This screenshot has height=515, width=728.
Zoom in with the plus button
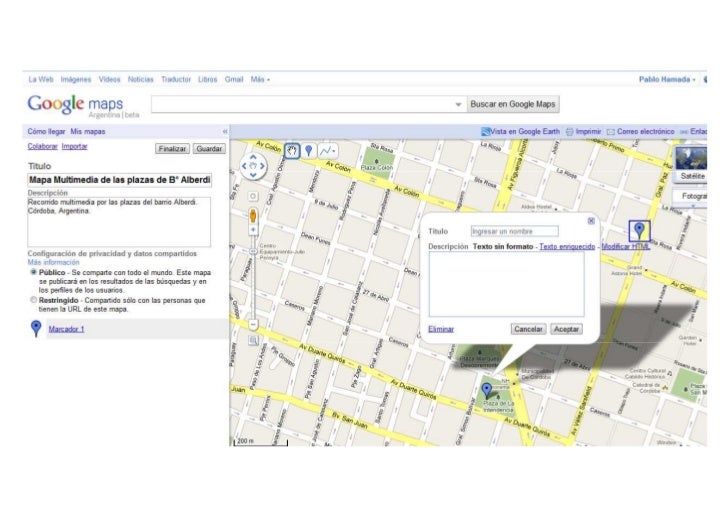point(253,230)
